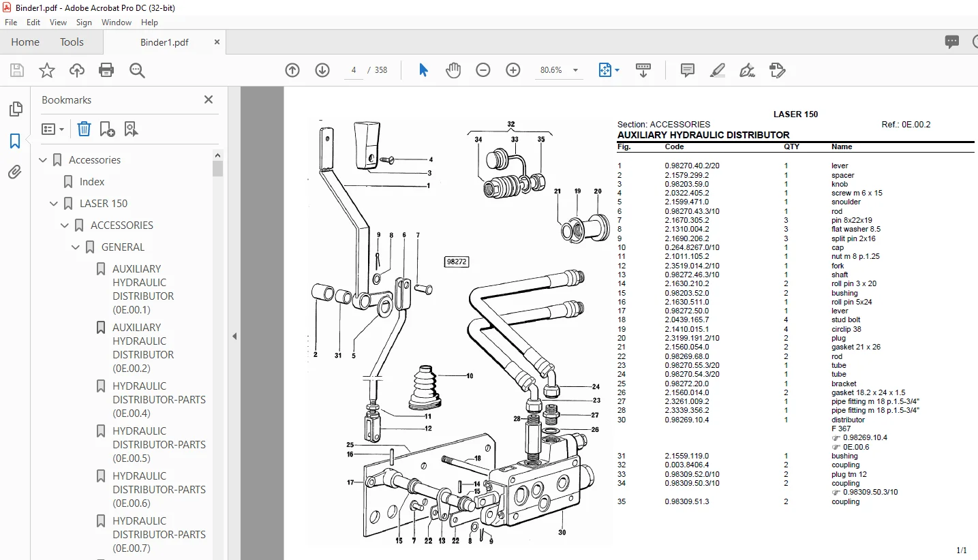Open bookmark Auxiliary Hydraulic Distributor (0E.00.2)
This screenshot has width=978, height=560.
143,348
